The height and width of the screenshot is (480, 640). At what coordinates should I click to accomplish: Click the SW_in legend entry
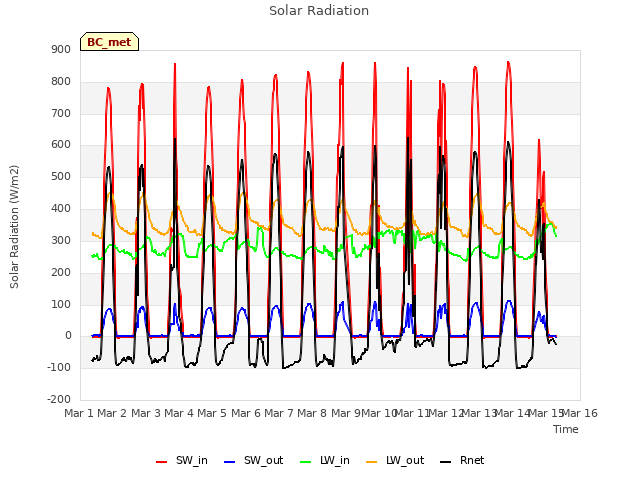pos(182,460)
